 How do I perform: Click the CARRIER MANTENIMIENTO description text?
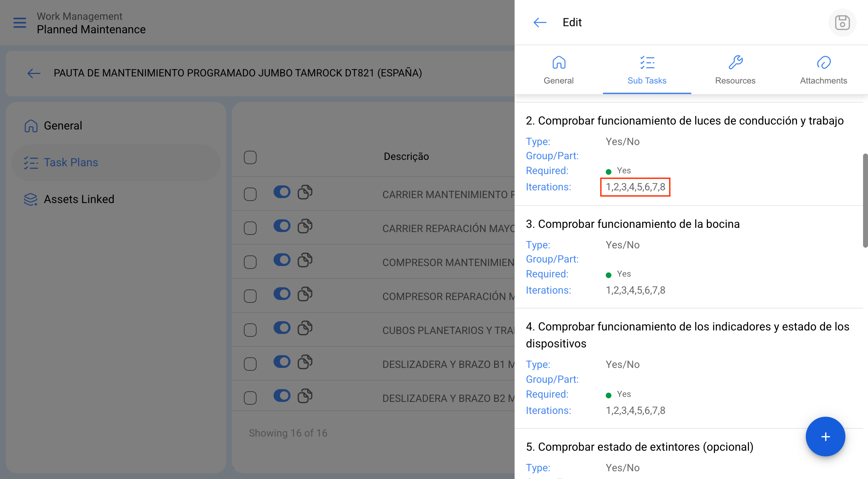point(448,195)
